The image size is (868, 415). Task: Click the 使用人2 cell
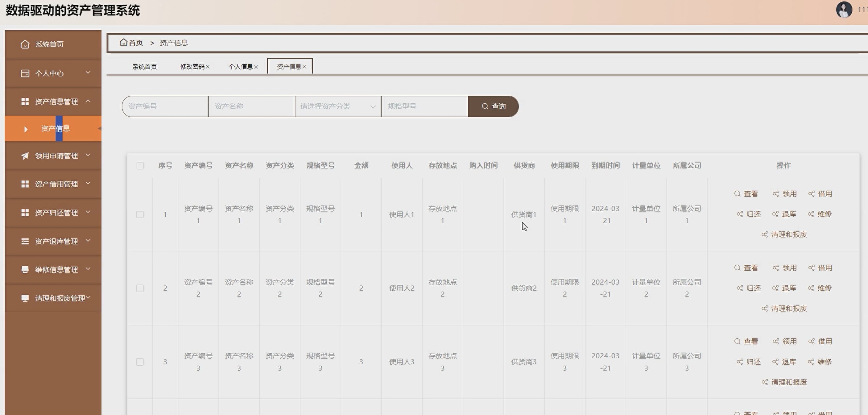pyautogui.click(x=402, y=288)
